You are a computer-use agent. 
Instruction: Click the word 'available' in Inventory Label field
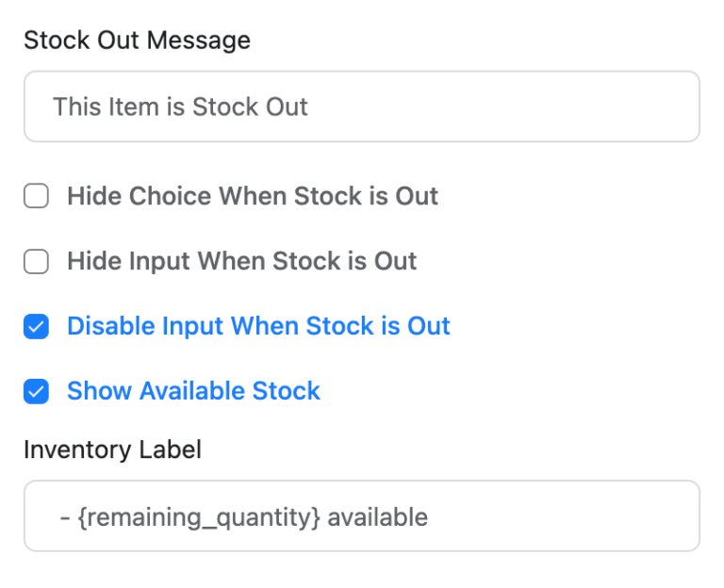point(377,517)
